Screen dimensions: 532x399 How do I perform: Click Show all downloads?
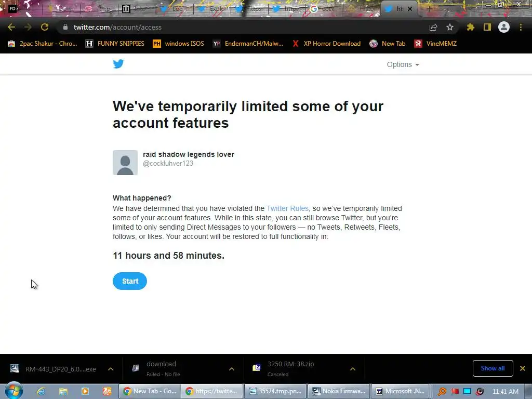(x=493, y=368)
